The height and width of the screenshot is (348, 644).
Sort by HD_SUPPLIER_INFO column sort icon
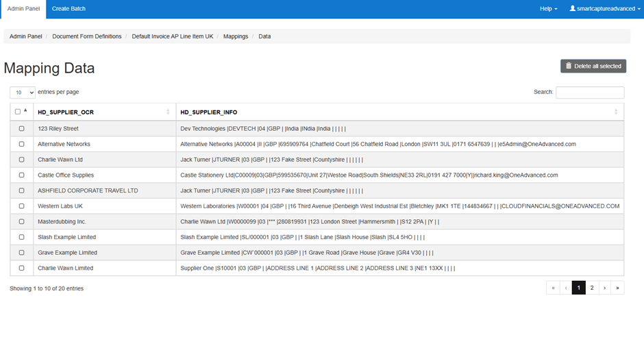click(x=616, y=112)
